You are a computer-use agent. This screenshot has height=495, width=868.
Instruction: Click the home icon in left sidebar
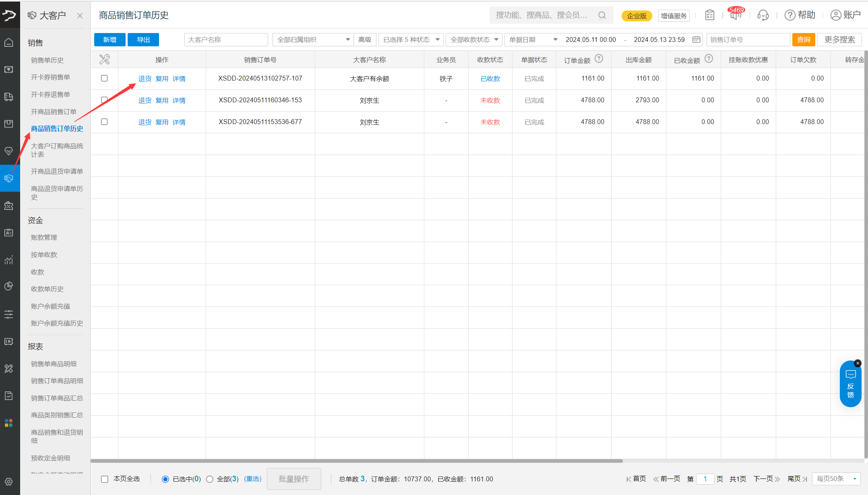9,42
